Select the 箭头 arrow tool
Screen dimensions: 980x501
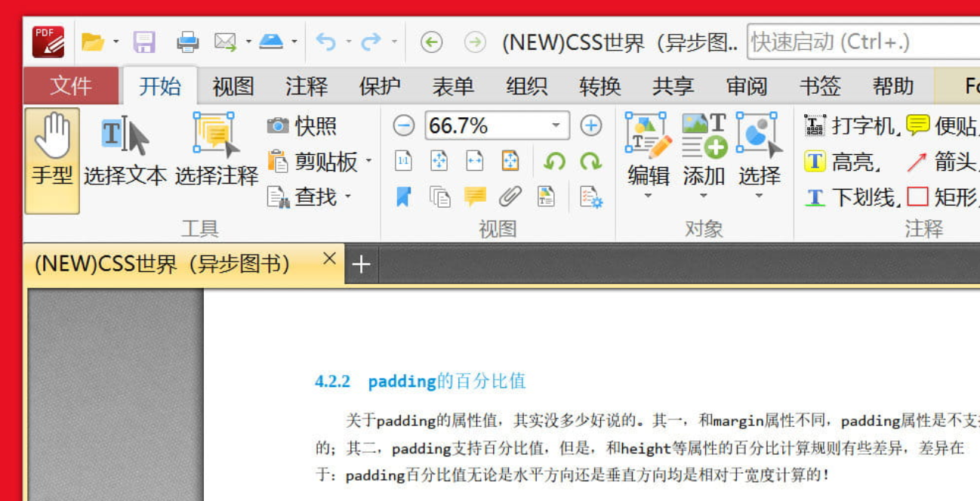(942, 162)
